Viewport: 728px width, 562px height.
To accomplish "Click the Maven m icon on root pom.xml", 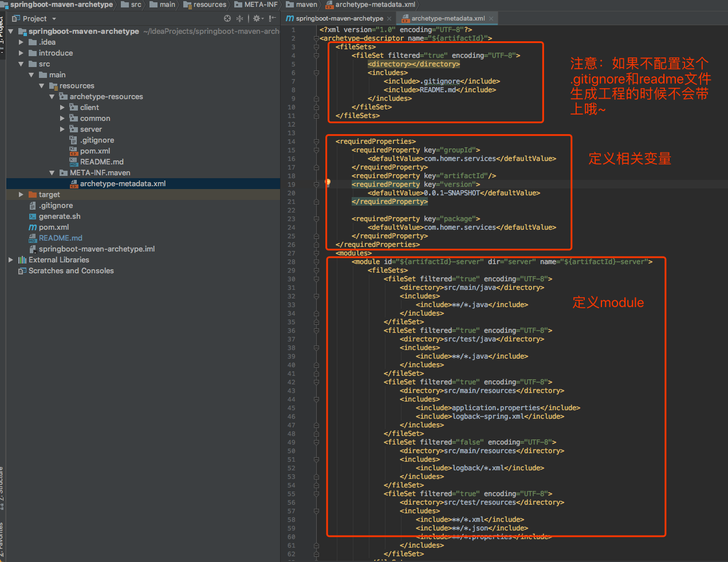I will coord(33,227).
